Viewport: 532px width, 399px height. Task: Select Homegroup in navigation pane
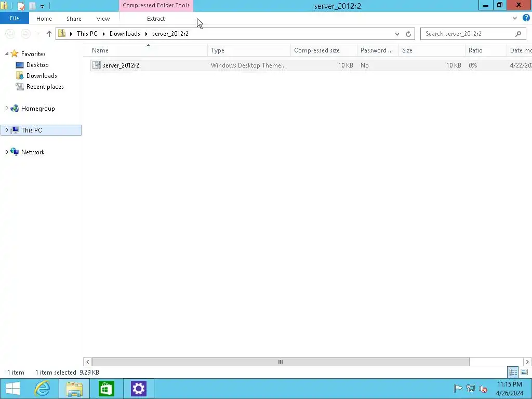[37, 109]
